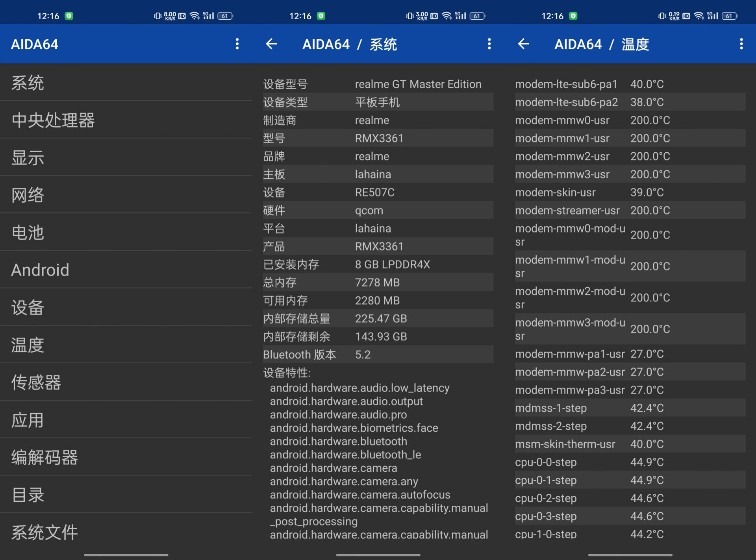Select 制造商 realme row
Viewport: 756px width, 560px height.
[x=378, y=120]
